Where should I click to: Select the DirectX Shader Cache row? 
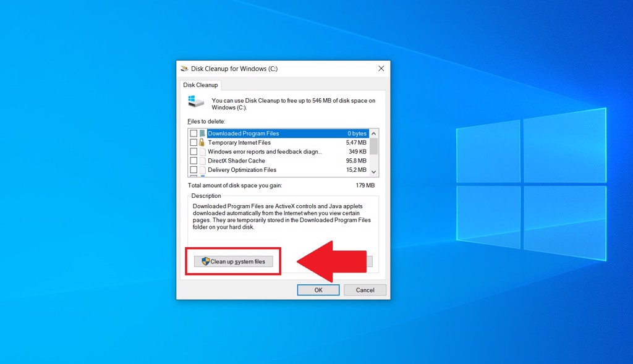(x=279, y=161)
